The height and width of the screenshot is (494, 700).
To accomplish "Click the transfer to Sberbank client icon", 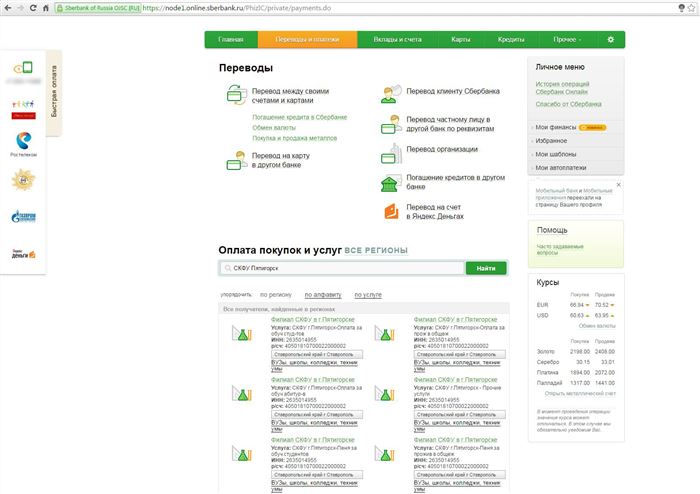I will click(x=391, y=94).
